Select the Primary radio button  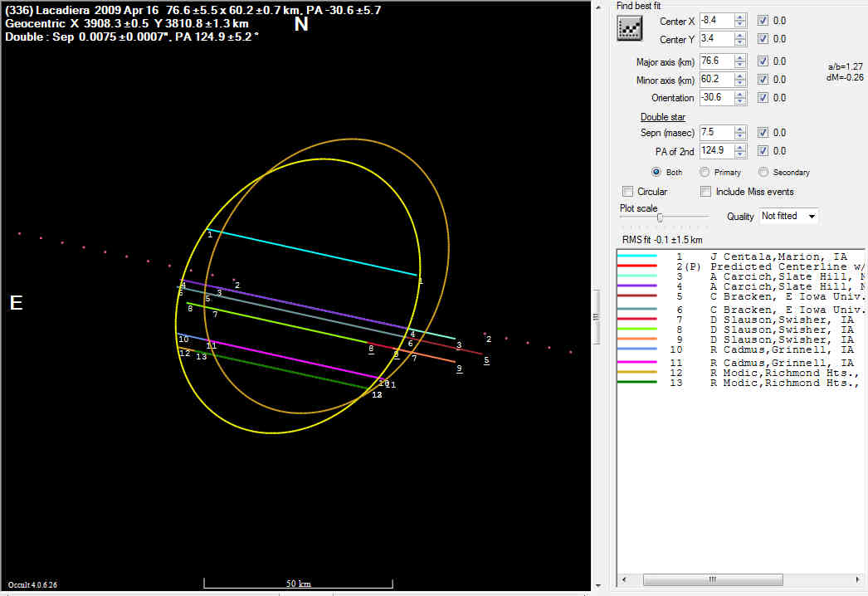(x=705, y=173)
